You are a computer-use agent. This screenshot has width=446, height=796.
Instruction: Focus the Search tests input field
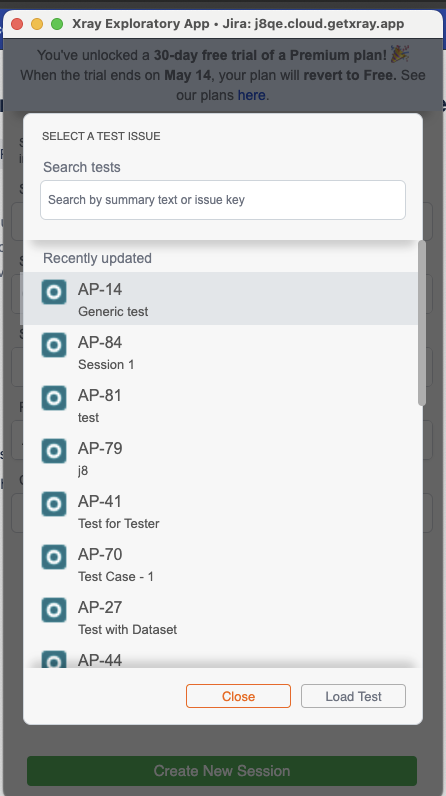[223, 200]
